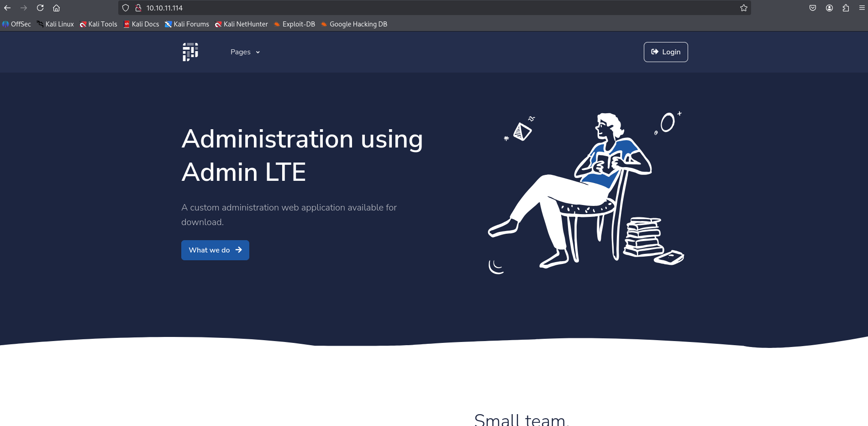Click the Login button

click(665, 52)
